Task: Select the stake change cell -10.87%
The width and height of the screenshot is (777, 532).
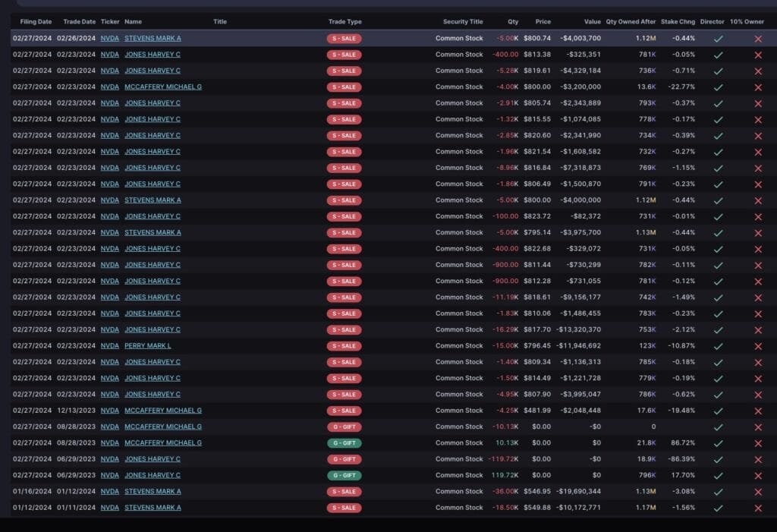Action: click(x=681, y=345)
